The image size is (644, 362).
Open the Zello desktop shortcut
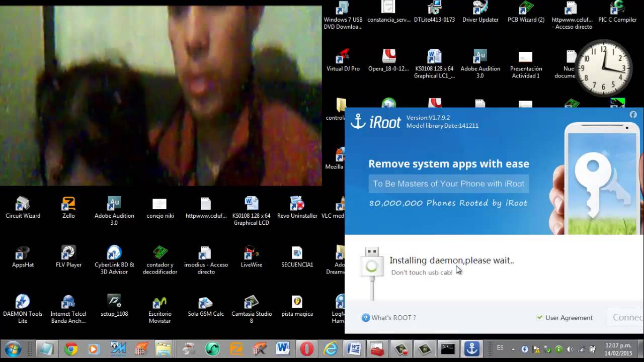[x=68, y=208]
